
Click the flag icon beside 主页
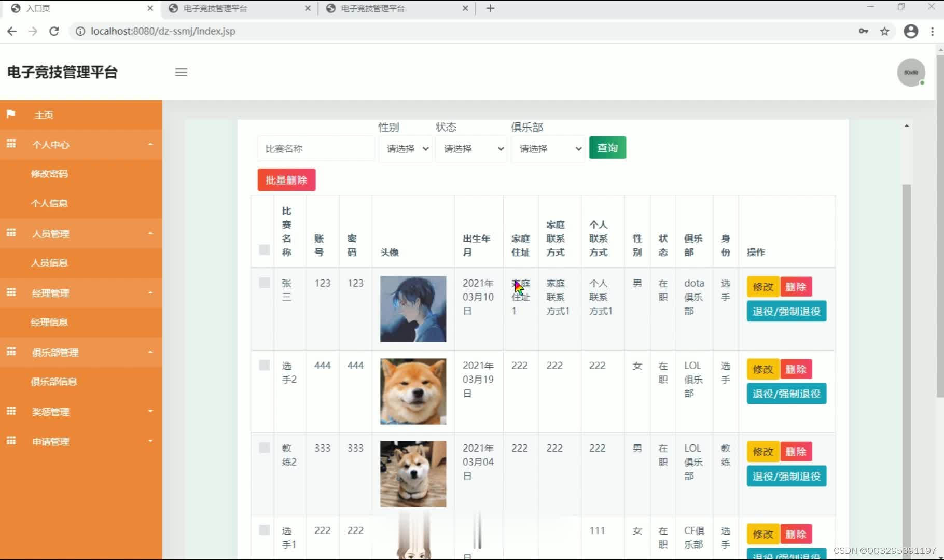pos(11,114)
